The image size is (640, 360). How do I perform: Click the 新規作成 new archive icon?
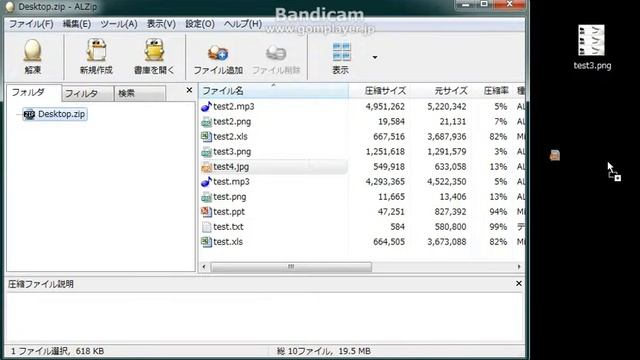(x=96, y=51)
